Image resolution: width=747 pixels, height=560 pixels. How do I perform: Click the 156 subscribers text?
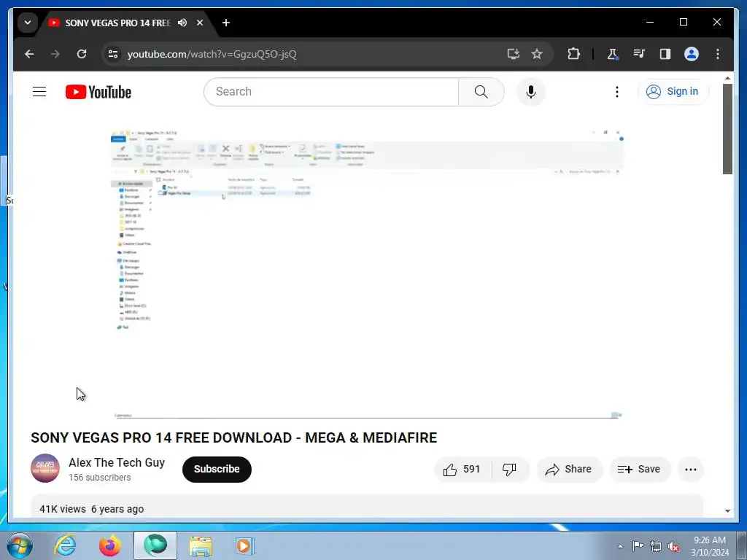click(x=99, y=477)
